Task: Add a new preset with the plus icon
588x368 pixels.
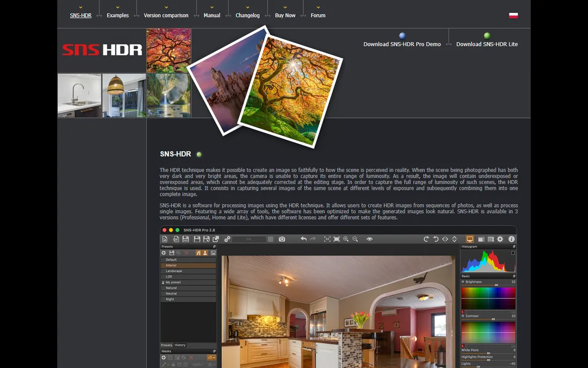Action: tap(164, 253)
